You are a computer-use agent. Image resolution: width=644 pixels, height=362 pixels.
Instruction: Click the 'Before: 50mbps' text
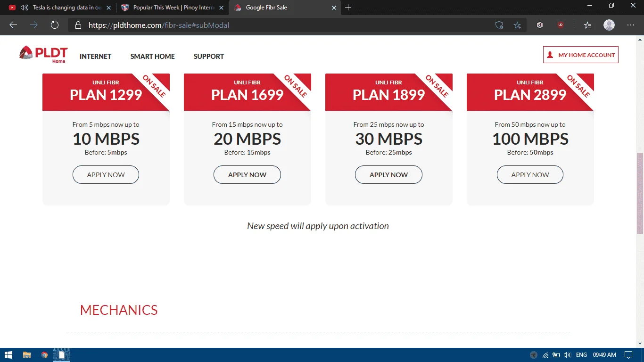[x=530, y=153]
